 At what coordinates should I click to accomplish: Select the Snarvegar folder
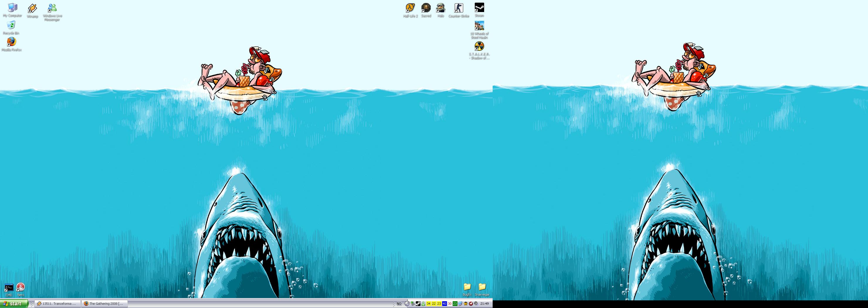(482, 290)
